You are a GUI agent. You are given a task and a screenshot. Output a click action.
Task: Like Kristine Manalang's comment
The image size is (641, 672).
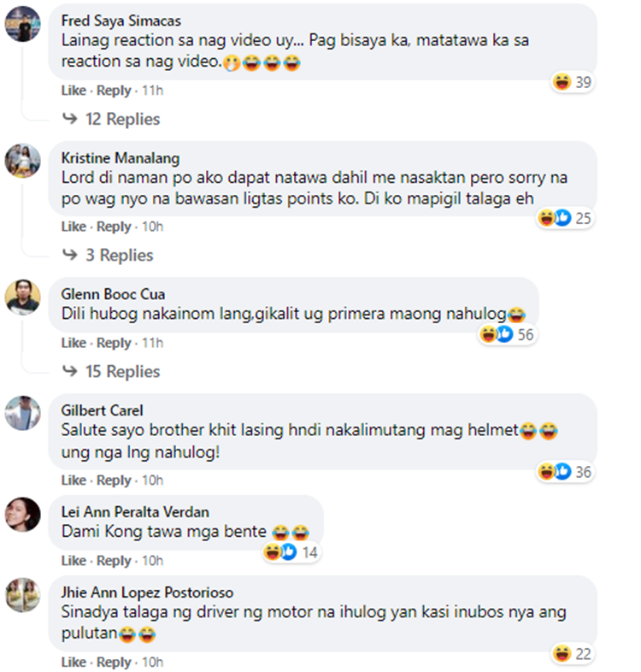pos(74,227)
